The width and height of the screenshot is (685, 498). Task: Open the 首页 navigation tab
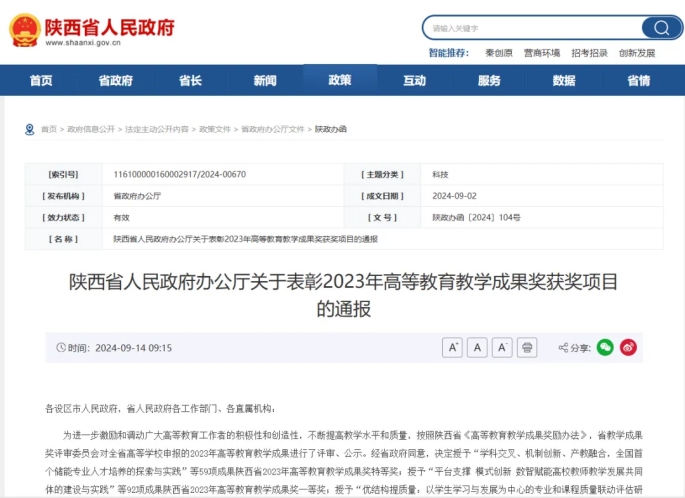tap(41, 81)
